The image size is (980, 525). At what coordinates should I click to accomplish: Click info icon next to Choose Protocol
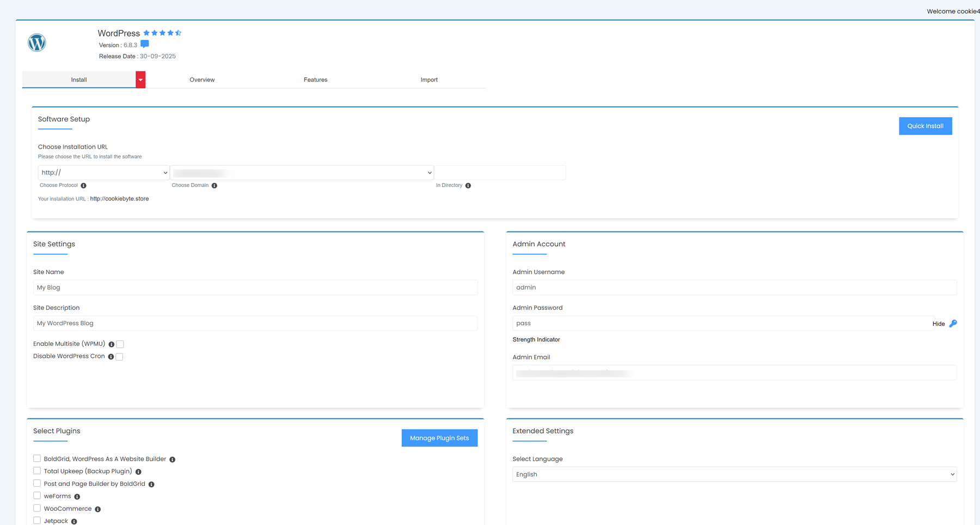(83, 186)
